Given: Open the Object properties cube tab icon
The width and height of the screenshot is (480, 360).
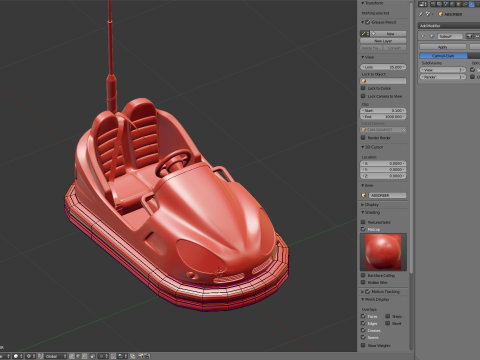Looking at the screenshot, I should (459, 4).
